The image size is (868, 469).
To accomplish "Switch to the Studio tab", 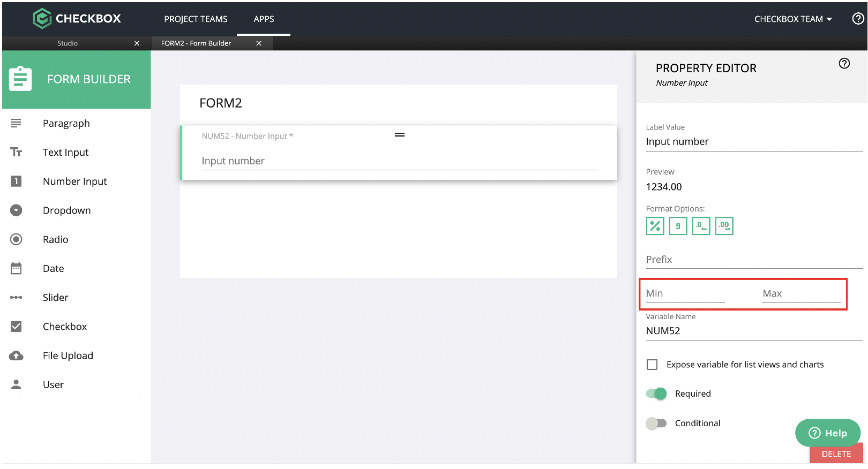I will click(x=68, y=43).
